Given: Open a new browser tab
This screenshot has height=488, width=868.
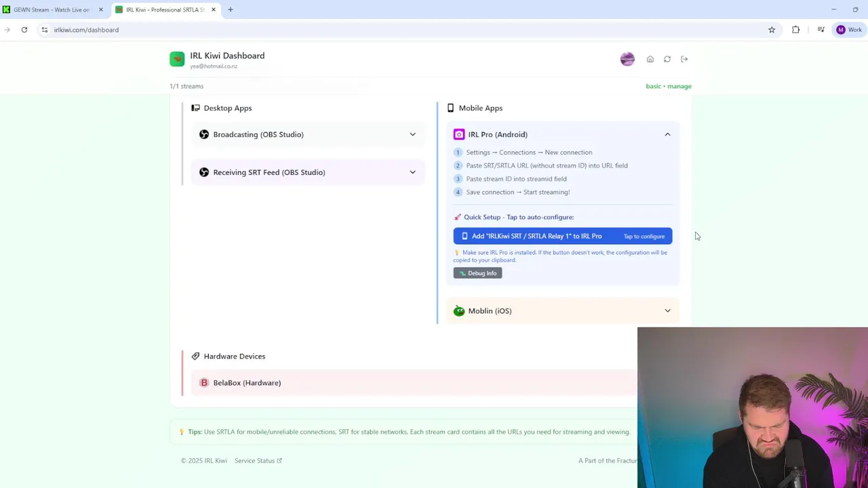Looking at the screenshot, I should coord(231,9).
